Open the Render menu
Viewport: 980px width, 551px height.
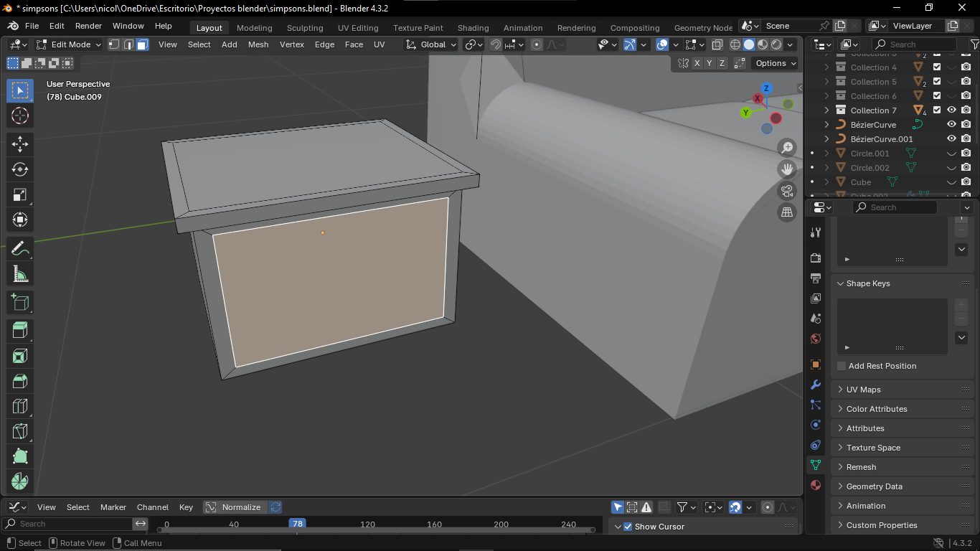pyautogui.click(x=88, y=26)
